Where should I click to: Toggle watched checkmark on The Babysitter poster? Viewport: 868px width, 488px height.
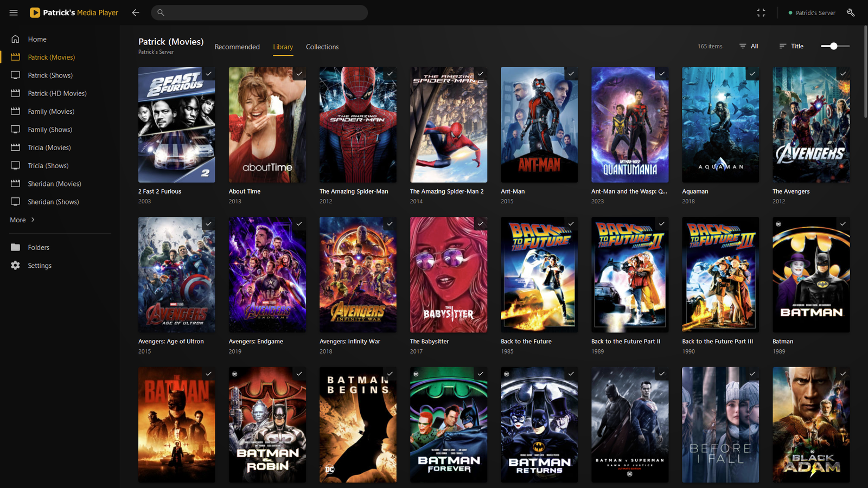coord(480,223)
